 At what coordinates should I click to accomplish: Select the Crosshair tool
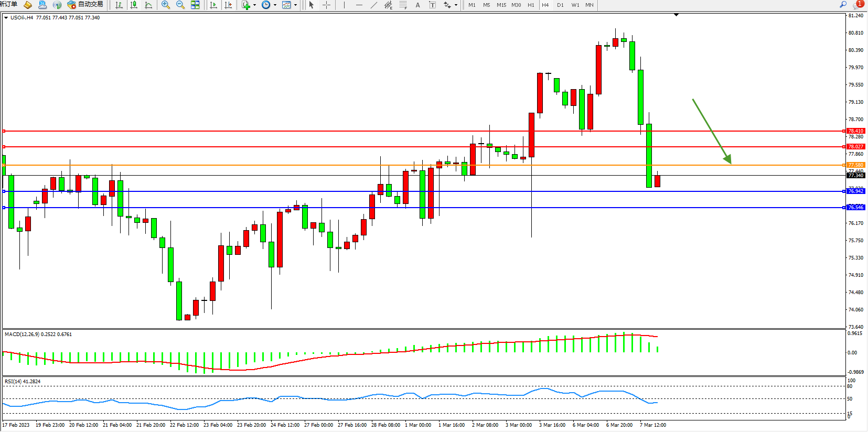[x=326, y=5]
